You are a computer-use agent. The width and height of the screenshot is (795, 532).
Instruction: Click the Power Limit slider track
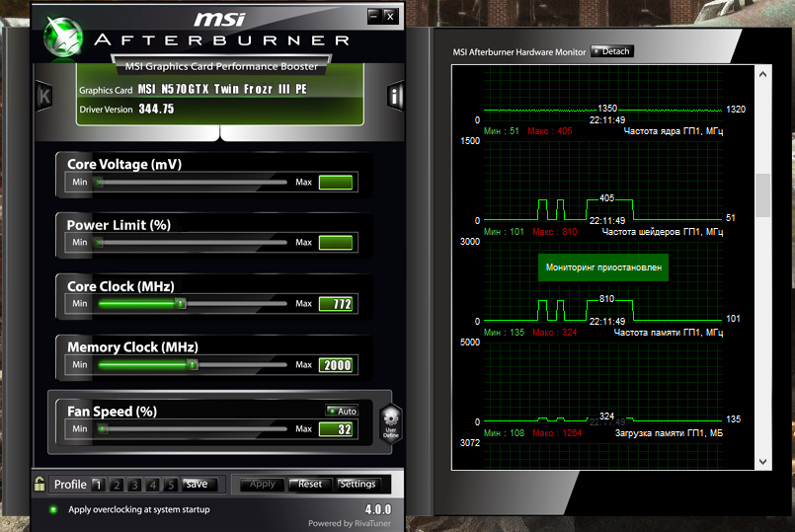(x=193, y=243)
